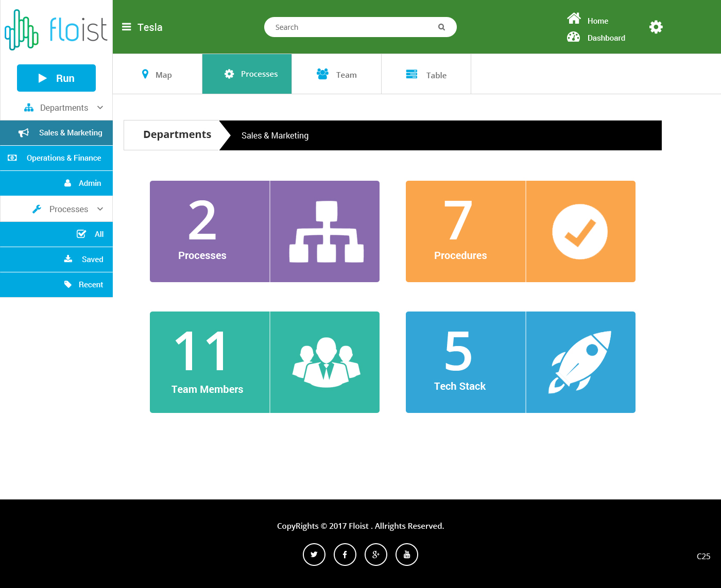Expand the Departments sidebar chevron

click(100, 108)
